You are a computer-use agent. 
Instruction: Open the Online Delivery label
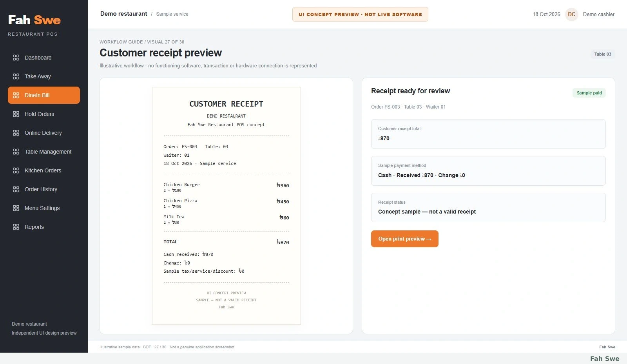click(x=43, y=133)
